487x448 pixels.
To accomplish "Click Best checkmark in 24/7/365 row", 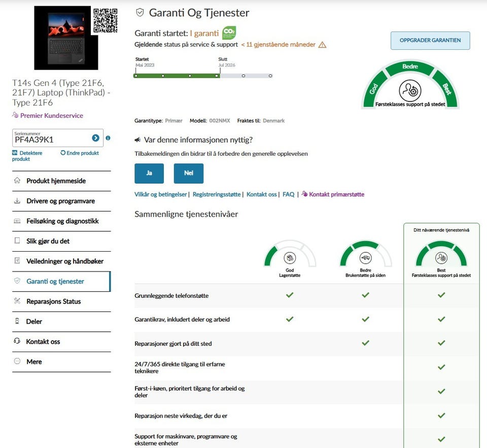I will tap(441, 367).
